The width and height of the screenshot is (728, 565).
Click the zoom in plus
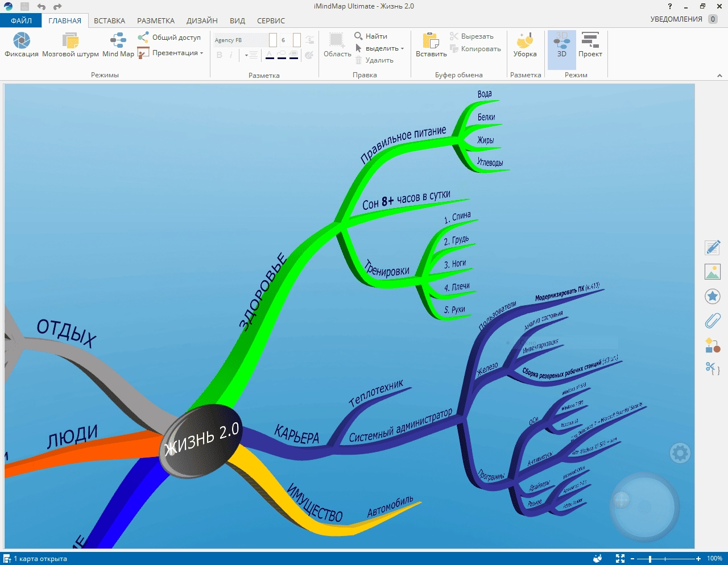point(698,559)
